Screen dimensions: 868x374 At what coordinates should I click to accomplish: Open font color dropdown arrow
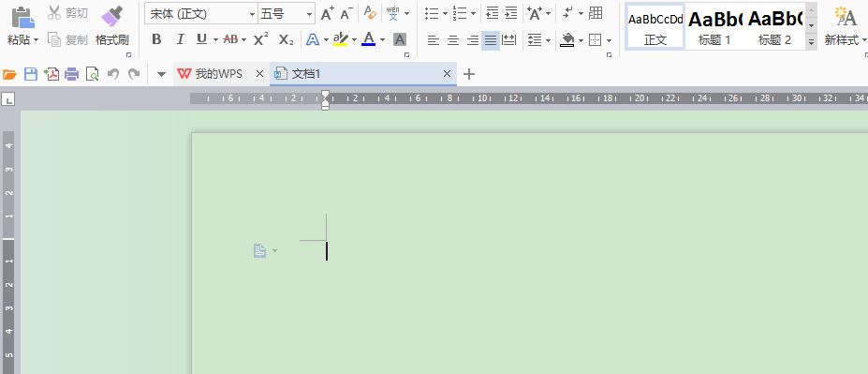[x=383, y=40]
